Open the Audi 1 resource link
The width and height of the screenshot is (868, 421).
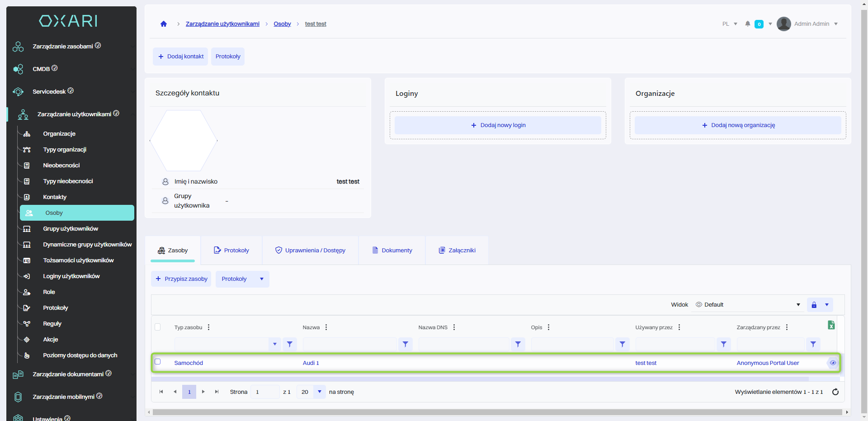[x=311, y=363]
